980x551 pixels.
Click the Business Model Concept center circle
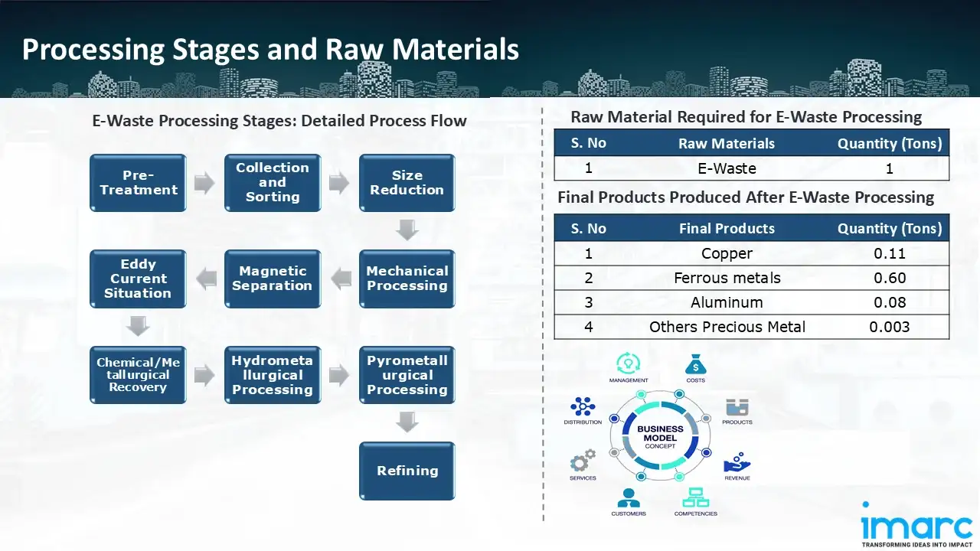(x=660, y=438)
